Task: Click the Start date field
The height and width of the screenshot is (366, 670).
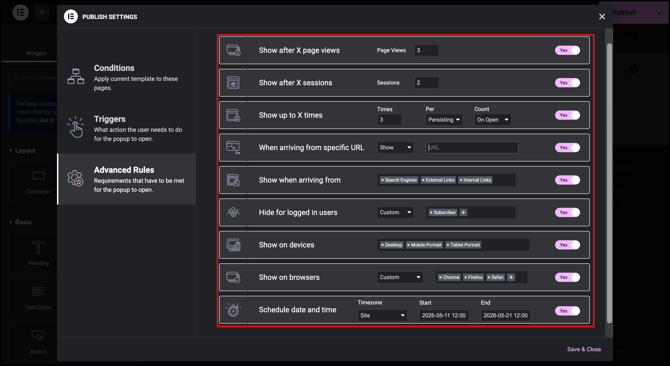Action: pos(444,316)
